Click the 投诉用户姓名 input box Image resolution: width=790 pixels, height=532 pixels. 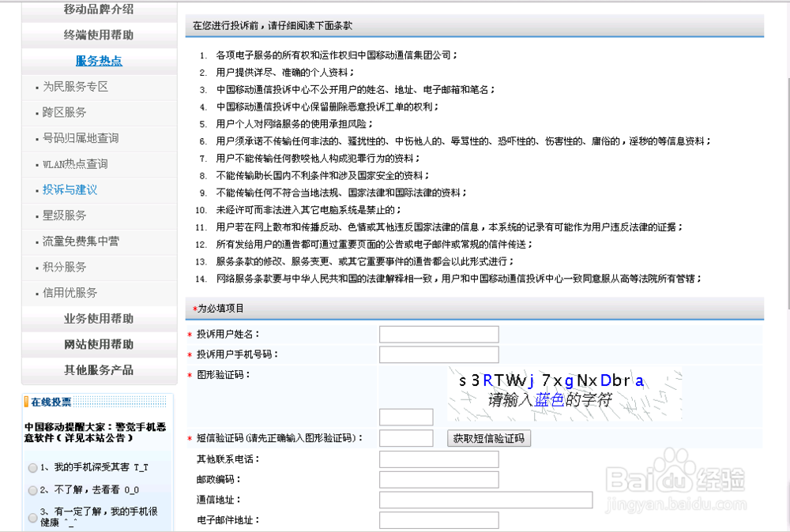click(x=438, y=333)
